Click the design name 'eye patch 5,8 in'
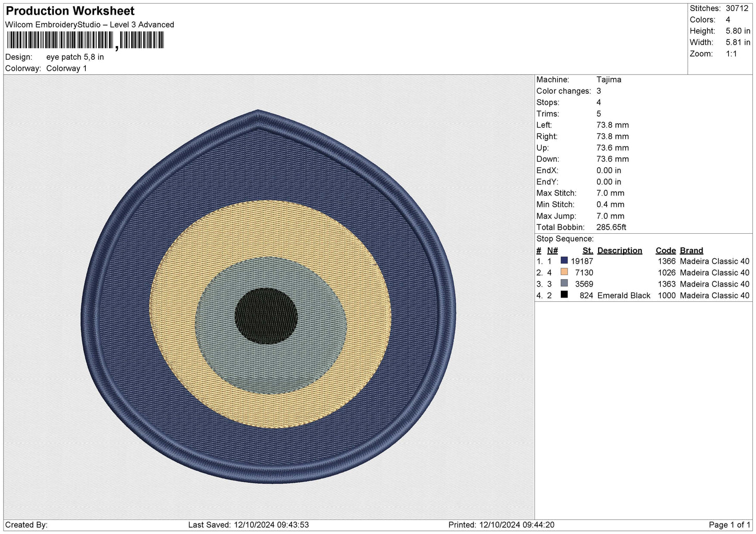 [75, 57]
